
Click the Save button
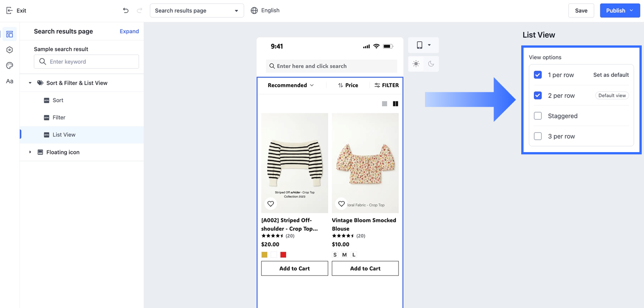(x=581, y=11)
